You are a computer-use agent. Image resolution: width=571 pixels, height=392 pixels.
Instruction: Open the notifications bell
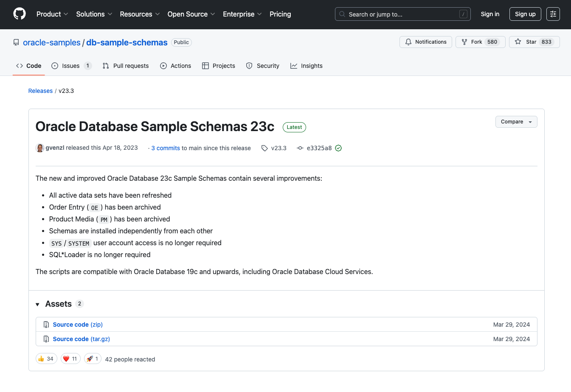(x=408, y=42)
